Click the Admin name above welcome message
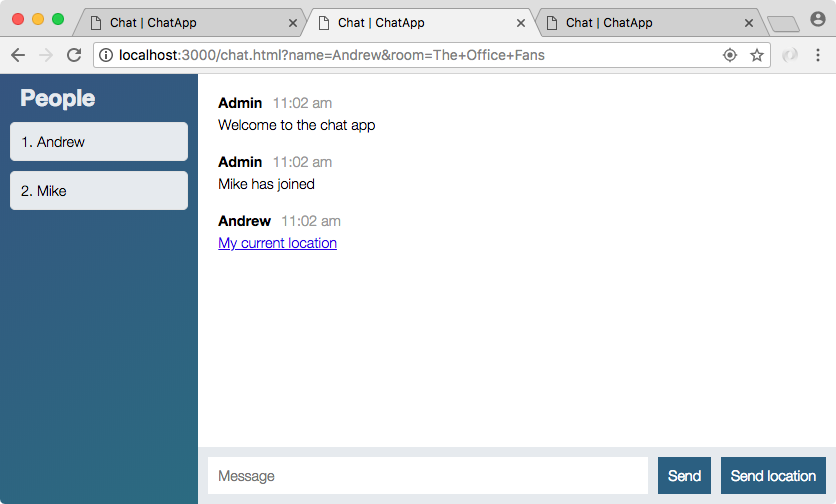836x504 pixels. tap(240, 103)
